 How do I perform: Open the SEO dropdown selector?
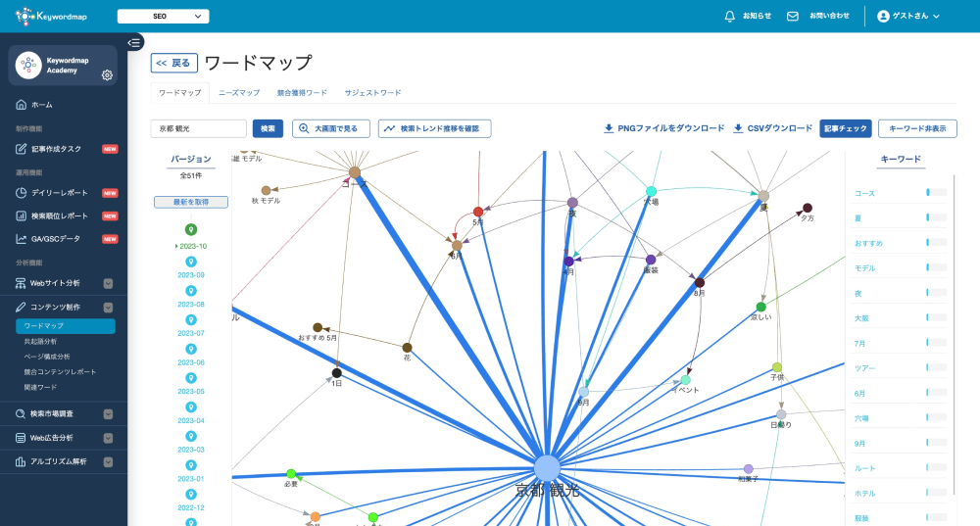(163, 17)
